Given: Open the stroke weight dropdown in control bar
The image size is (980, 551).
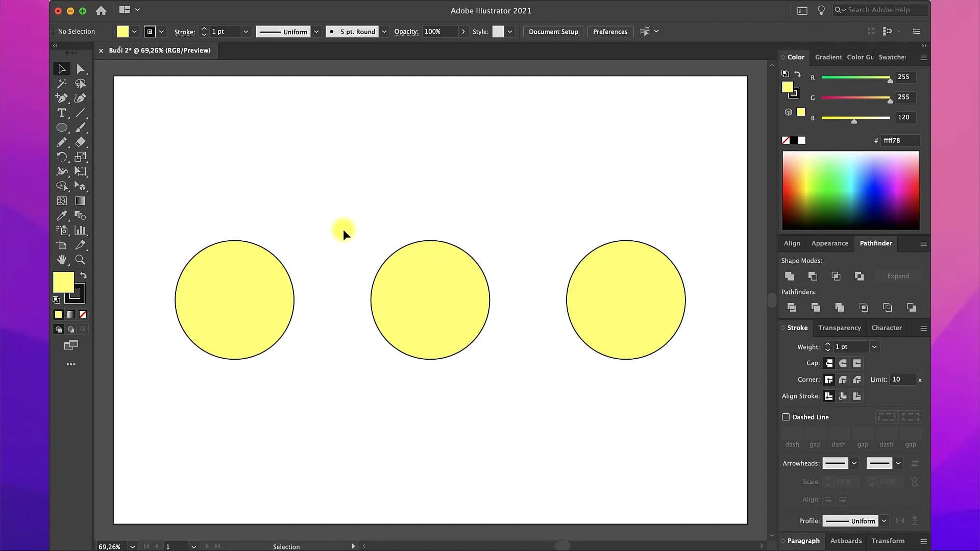Looking at the screenshot, I should pos(246,32).
